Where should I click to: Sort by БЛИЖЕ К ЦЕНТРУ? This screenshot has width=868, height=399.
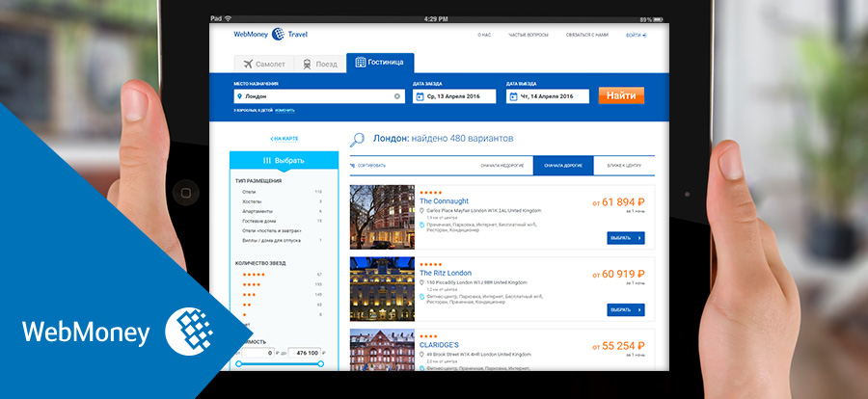click(624, 166)
